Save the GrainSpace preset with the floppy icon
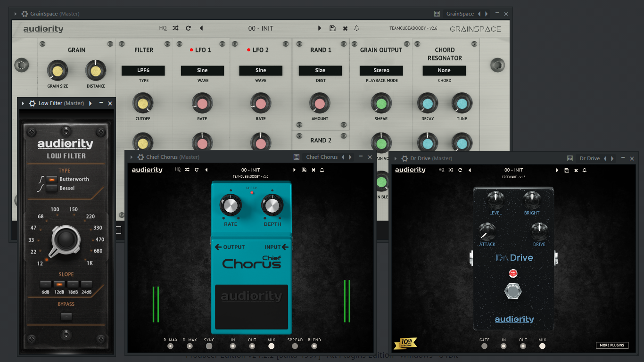The height and width of the screenshot is (362, 644). pos(332,28)
